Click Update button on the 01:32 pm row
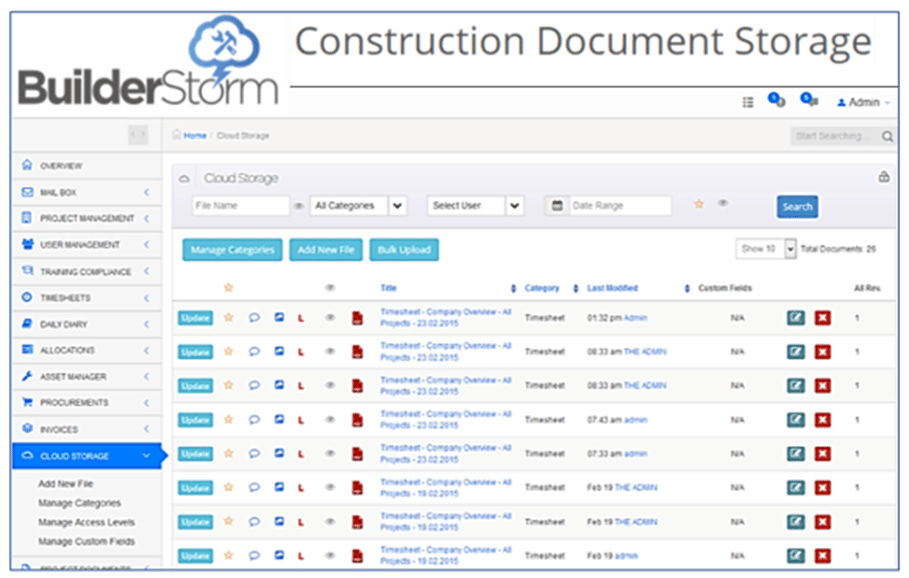This screenshot has width=909, height=578. pos(195,318)
